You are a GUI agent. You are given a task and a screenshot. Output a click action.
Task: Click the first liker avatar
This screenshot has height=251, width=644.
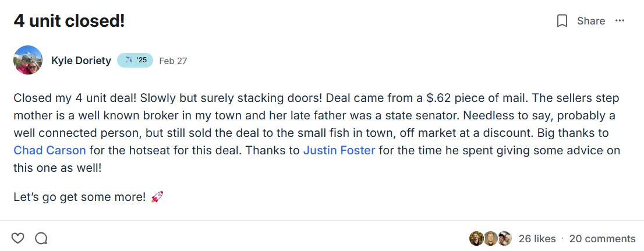[476, 238]
